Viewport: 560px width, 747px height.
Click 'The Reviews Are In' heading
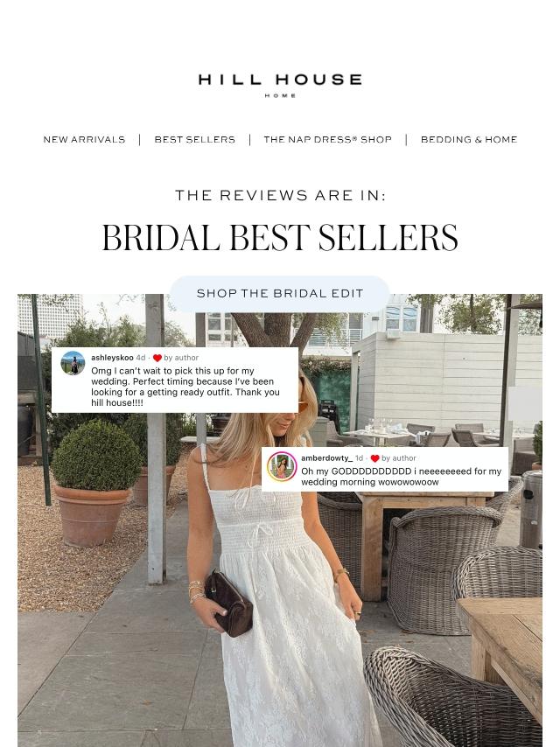coord(280,195)
